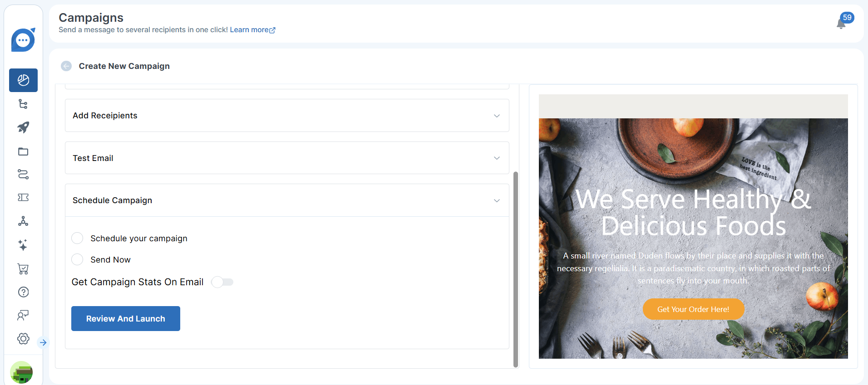Open the ticket coupon icon in sidebar
Viewport: 868px width, 385px height.
pos(23,197)
